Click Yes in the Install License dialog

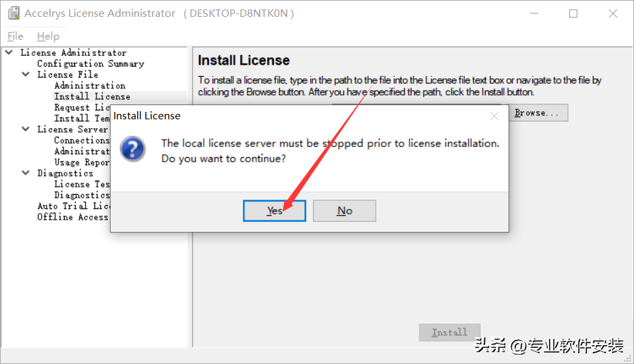coord(274,210)
